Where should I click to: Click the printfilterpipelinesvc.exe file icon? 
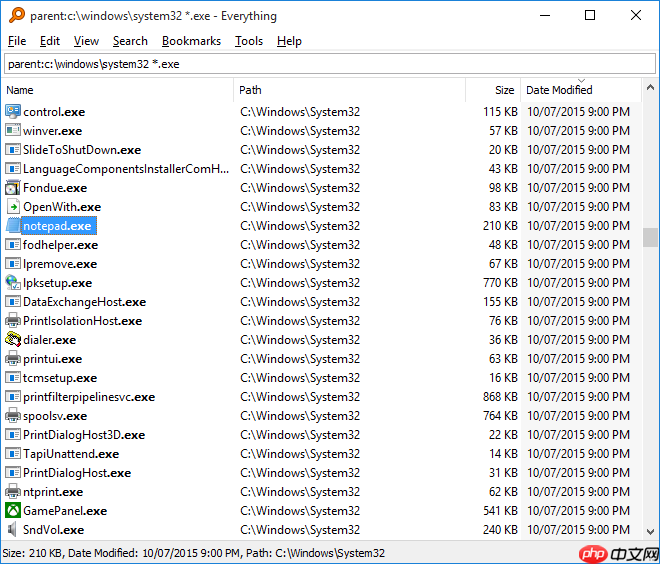[x=13, y=396]
